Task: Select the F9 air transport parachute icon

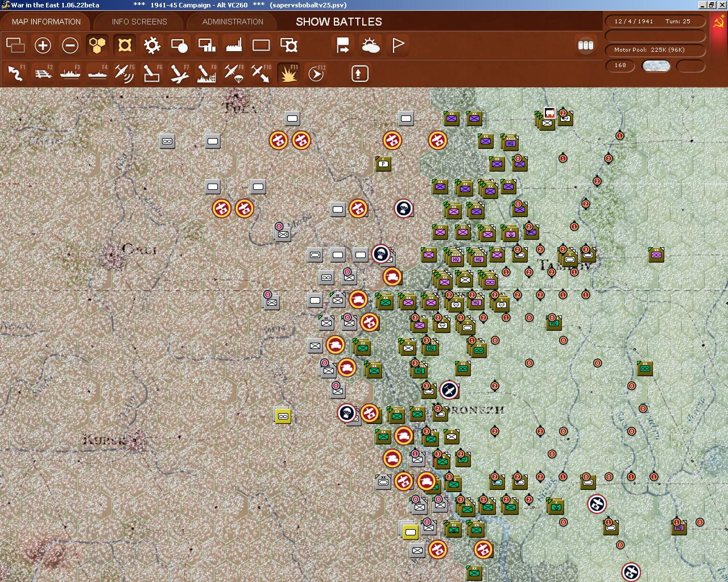Action: click(x=234, y=73)
